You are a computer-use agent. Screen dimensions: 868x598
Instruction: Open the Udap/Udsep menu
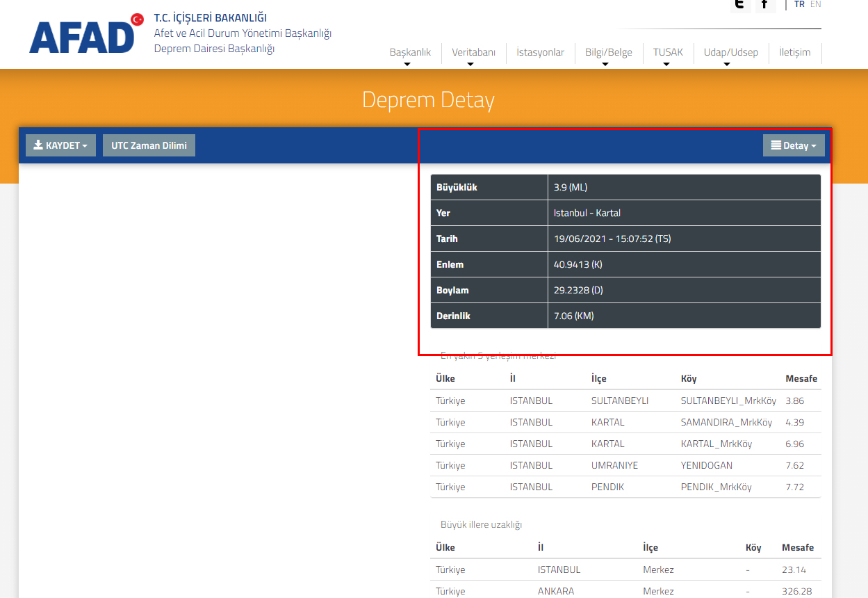[730, 52]
